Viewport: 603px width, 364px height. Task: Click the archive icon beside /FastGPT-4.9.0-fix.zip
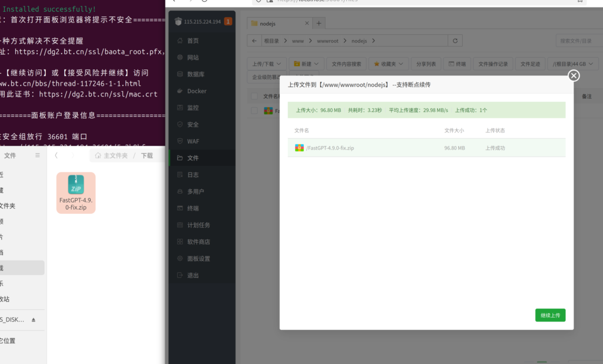point(299,148)
